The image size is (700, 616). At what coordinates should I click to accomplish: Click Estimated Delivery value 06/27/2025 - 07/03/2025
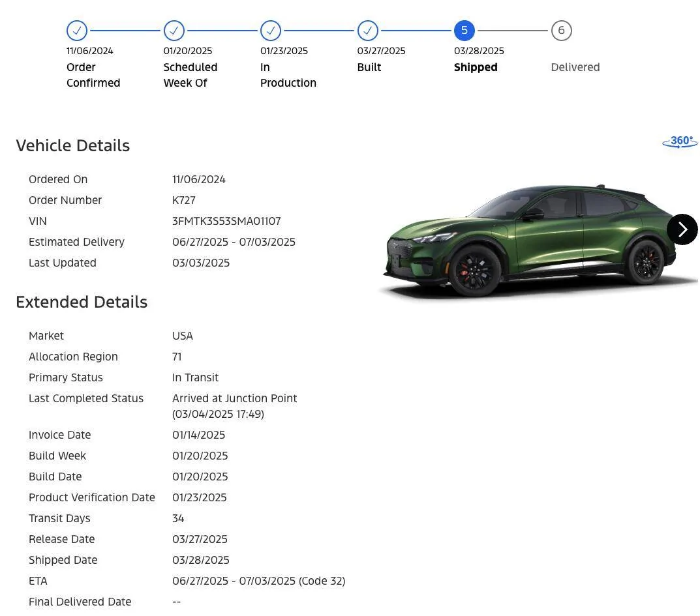pos(234,242)
